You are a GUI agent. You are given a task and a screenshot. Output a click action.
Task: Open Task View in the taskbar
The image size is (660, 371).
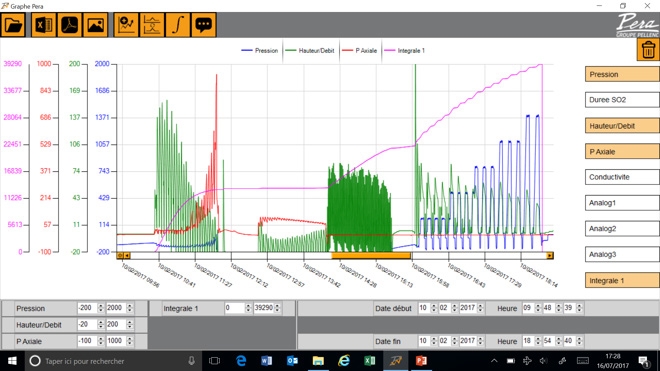[215, 361]
